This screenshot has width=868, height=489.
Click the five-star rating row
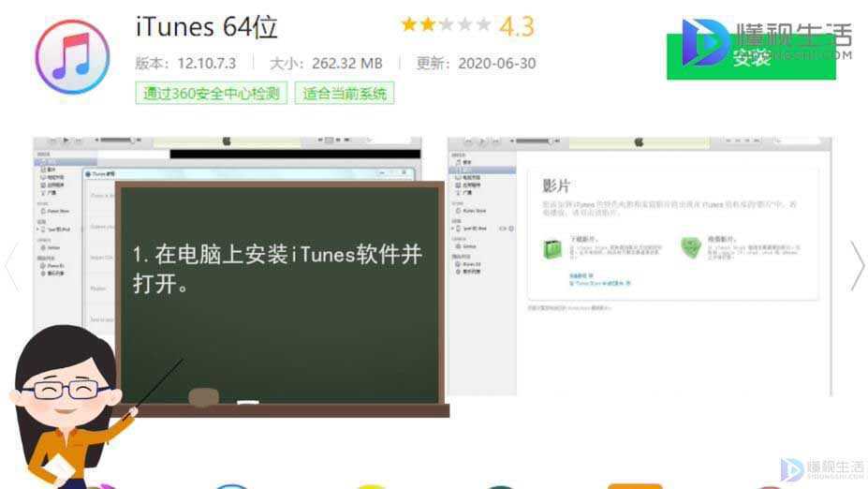[447, 25]
